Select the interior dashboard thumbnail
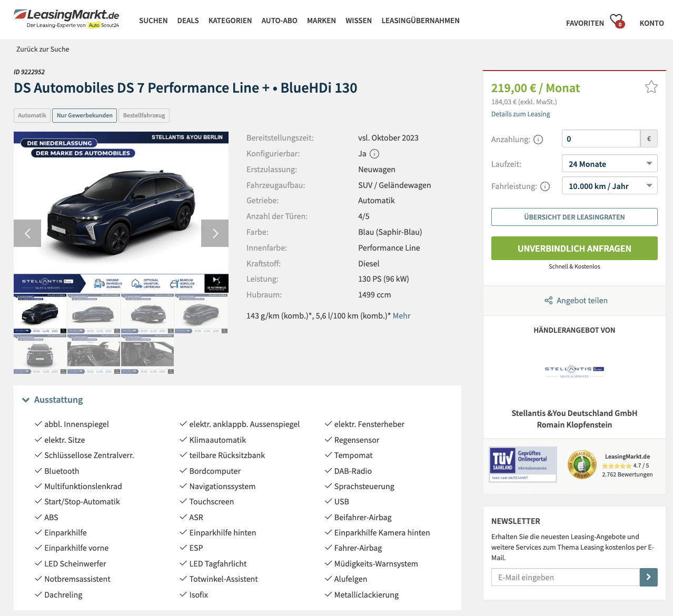 tap(94, 354)
